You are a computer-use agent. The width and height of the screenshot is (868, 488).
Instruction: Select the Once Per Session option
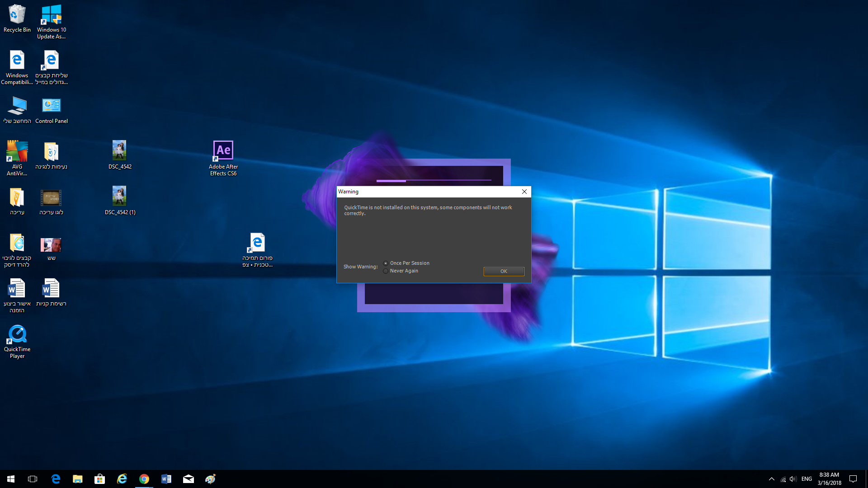click(386, 263)
